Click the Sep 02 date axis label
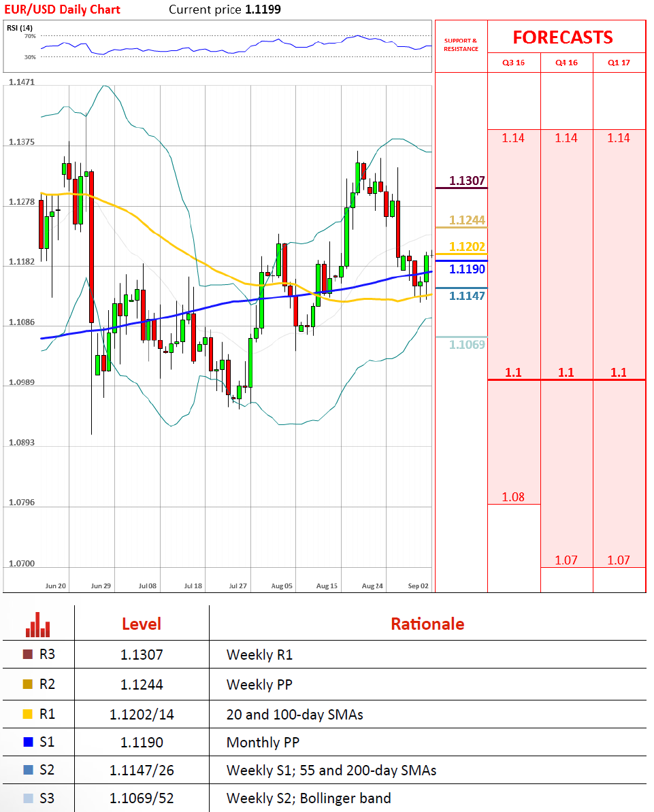This screenshot has width=654, height=812. tap(419, 586)
